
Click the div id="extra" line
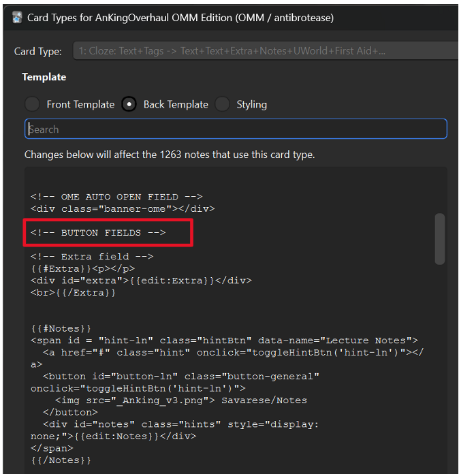[141, 281]
